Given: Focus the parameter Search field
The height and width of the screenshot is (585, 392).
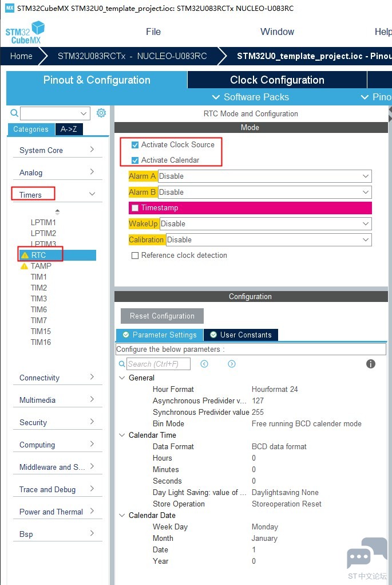Looking at the screenshot, I should pyautogui.click(x=159, y=364).
